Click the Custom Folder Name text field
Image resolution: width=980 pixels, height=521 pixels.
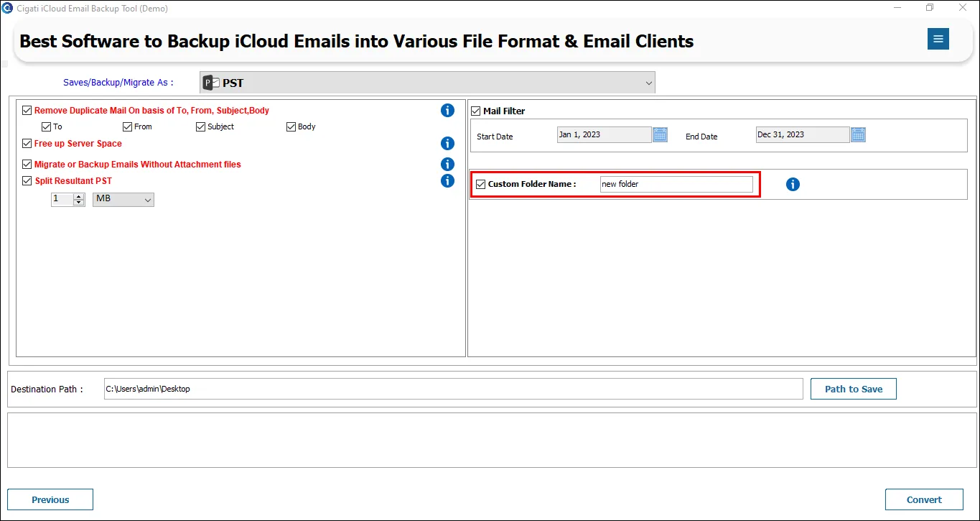pos(676,185)
